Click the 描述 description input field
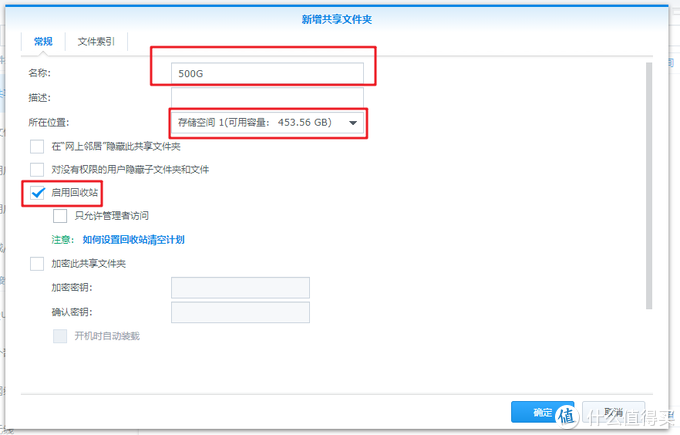This screenshot has height=435, width=680. click(x=267, y=98)
